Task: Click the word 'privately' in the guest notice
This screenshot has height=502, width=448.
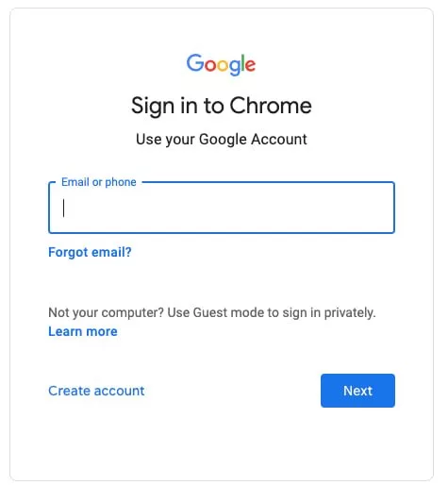Action: pos(349,312)
